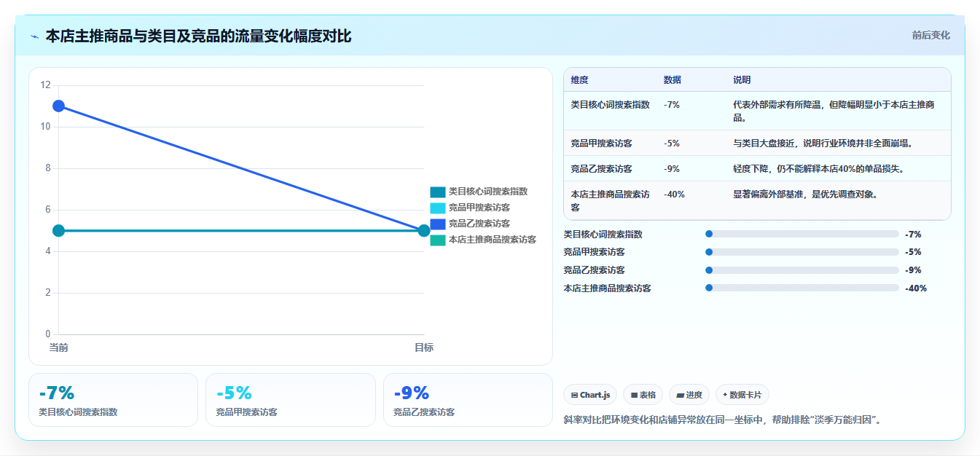
Task: Click the progress bar for 竞品乙搜索访客
Action: 802,270
